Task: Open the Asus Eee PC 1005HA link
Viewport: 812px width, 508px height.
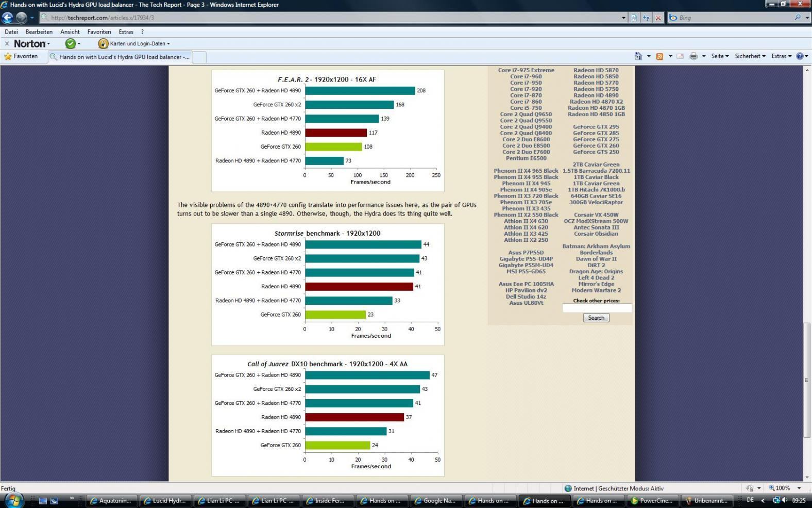Action: (526, 284)
